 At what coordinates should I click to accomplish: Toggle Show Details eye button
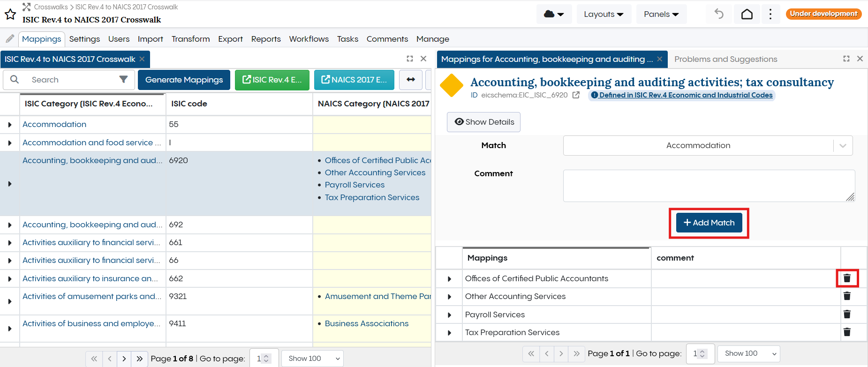(483, 122)
